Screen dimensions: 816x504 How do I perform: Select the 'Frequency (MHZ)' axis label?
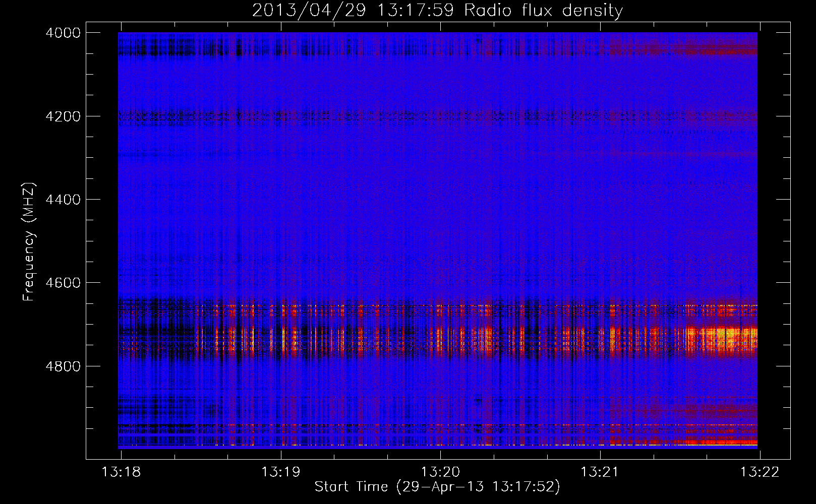click(29, 242)
